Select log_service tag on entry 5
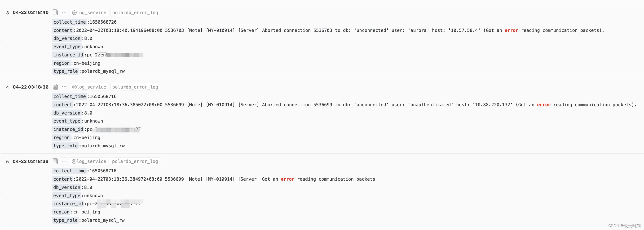 point(89,161)
